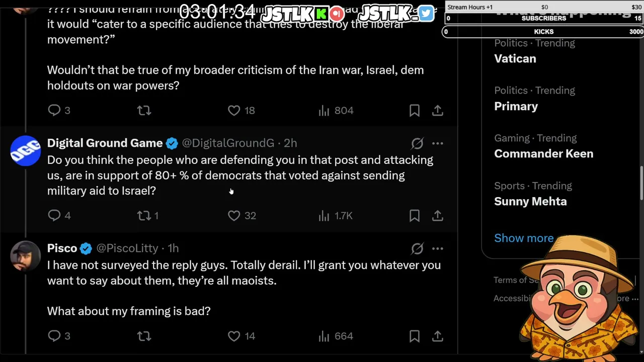Screen dimensions: 644x362
Task: Open the Commander Keen trending topic
Action: click(543, 153)
